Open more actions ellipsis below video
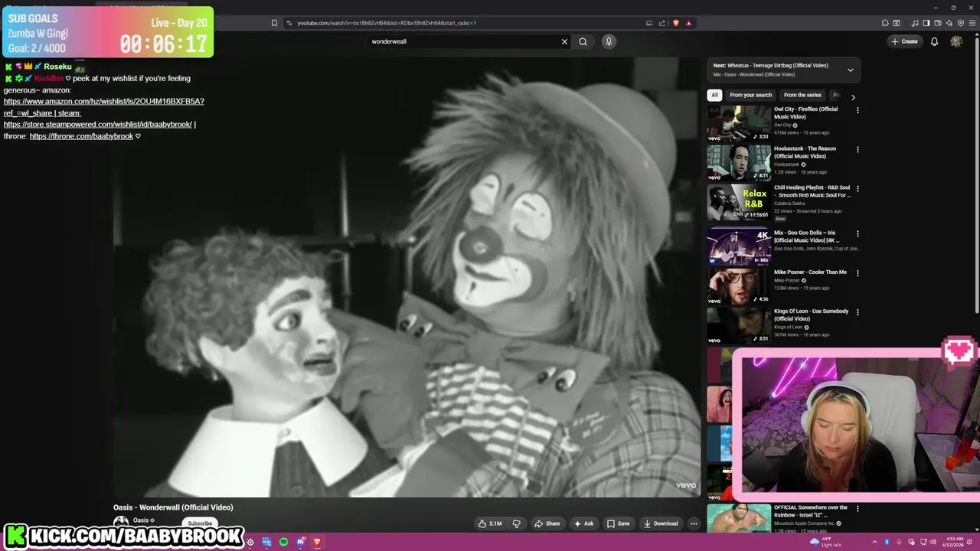The image size is (980, 551). (694, 523)
